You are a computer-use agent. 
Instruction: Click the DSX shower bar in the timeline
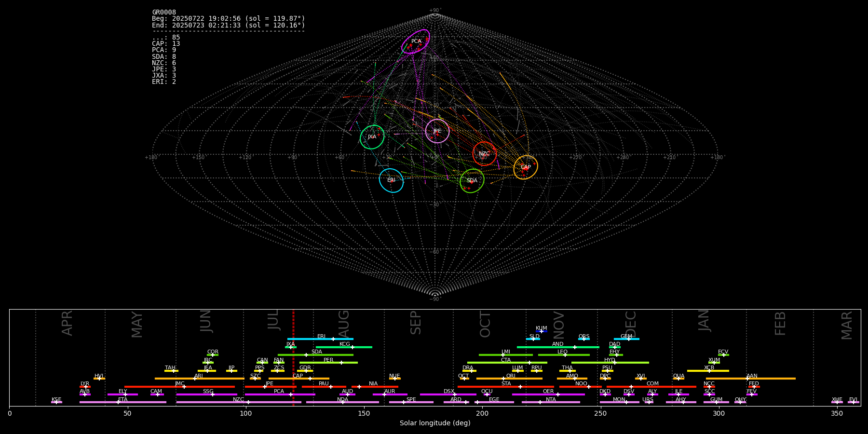448,394
